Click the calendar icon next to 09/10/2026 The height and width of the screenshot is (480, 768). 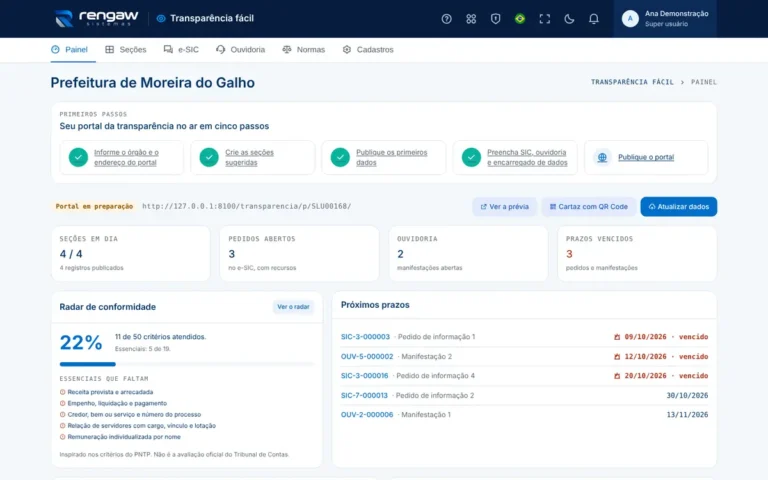tap(617, 337)
